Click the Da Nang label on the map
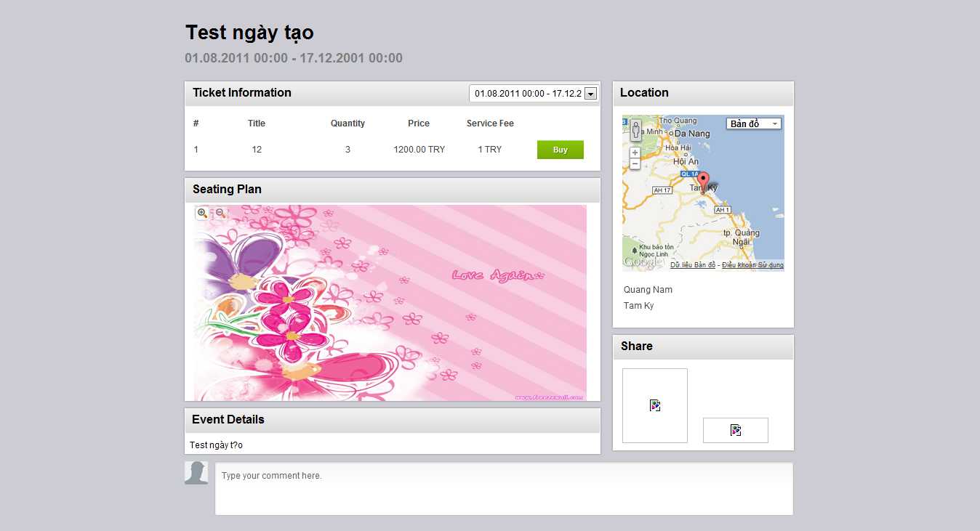 pyautogui.click(x=691, y=134)
